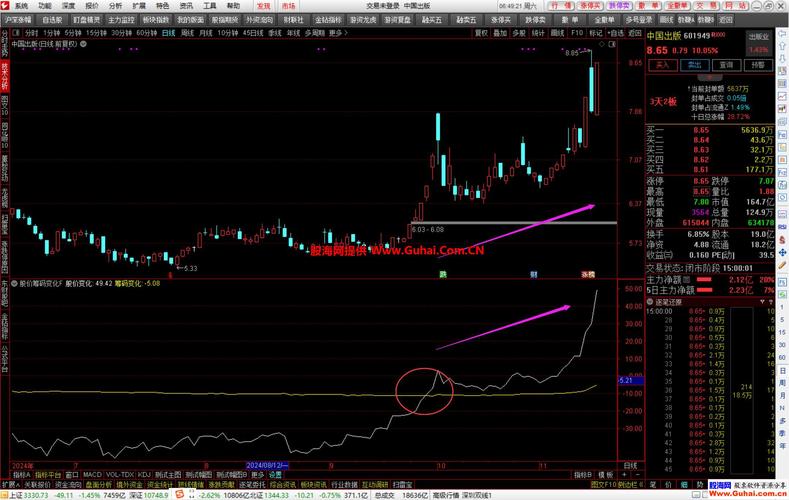Open the 分析 menu
The image size is (789, 500).
[115, 6]
